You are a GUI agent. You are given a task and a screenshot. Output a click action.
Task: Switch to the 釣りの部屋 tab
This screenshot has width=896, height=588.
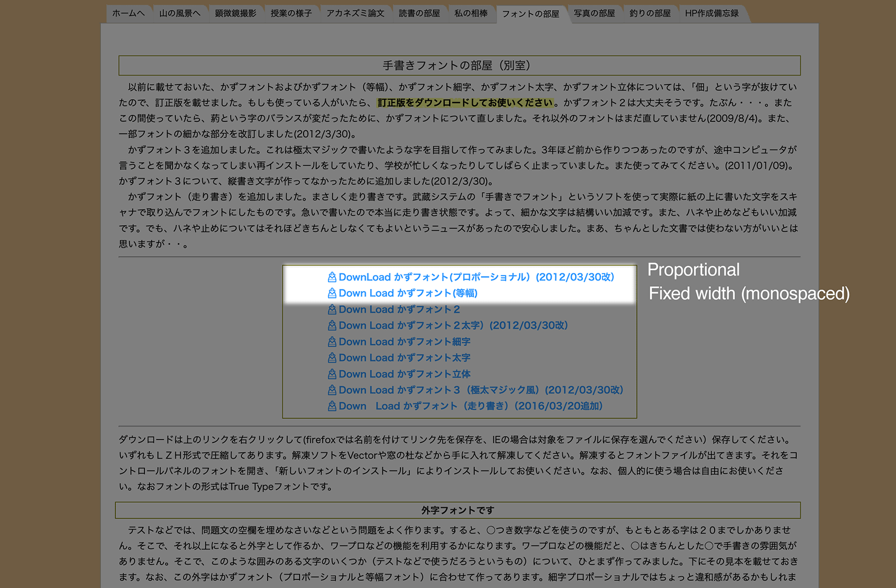650,13
